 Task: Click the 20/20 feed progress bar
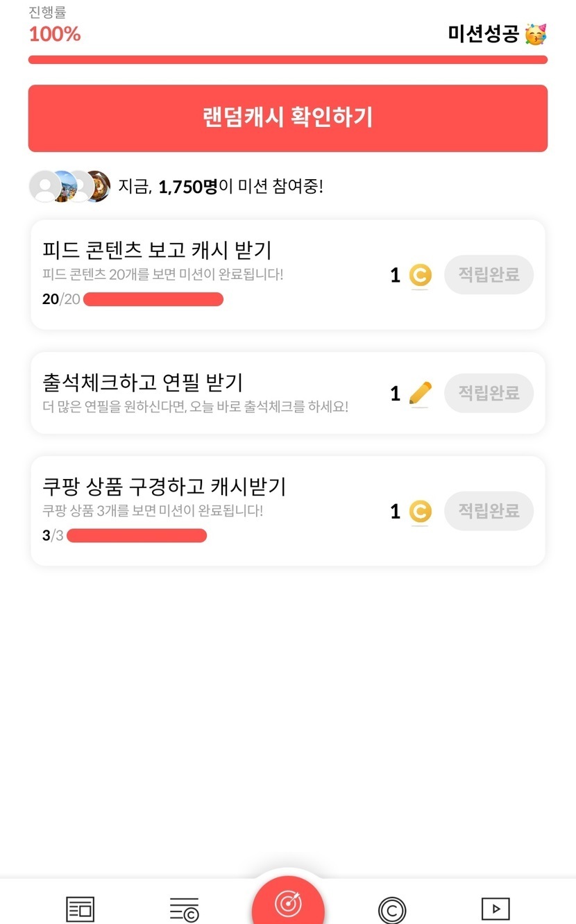point(153,300)
